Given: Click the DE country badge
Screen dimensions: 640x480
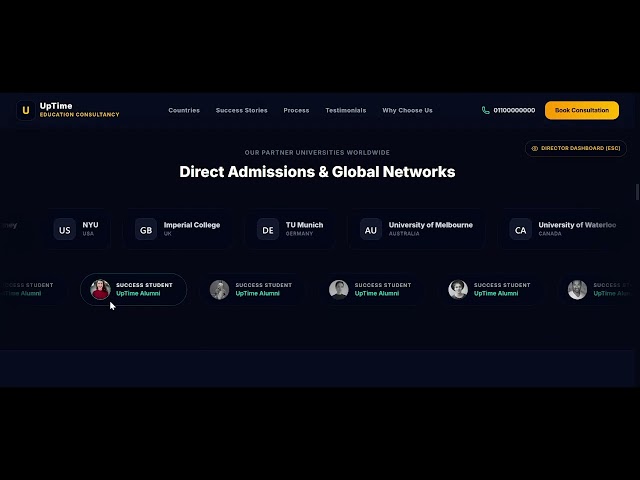Looking at the screenshot, I should coord(268,229).
